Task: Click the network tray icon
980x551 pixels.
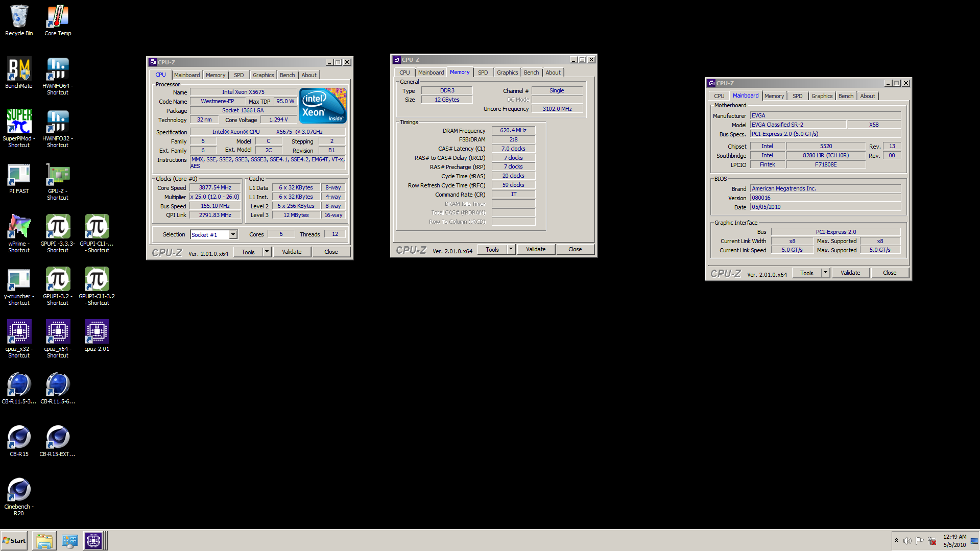Action: tap(932, 541)
